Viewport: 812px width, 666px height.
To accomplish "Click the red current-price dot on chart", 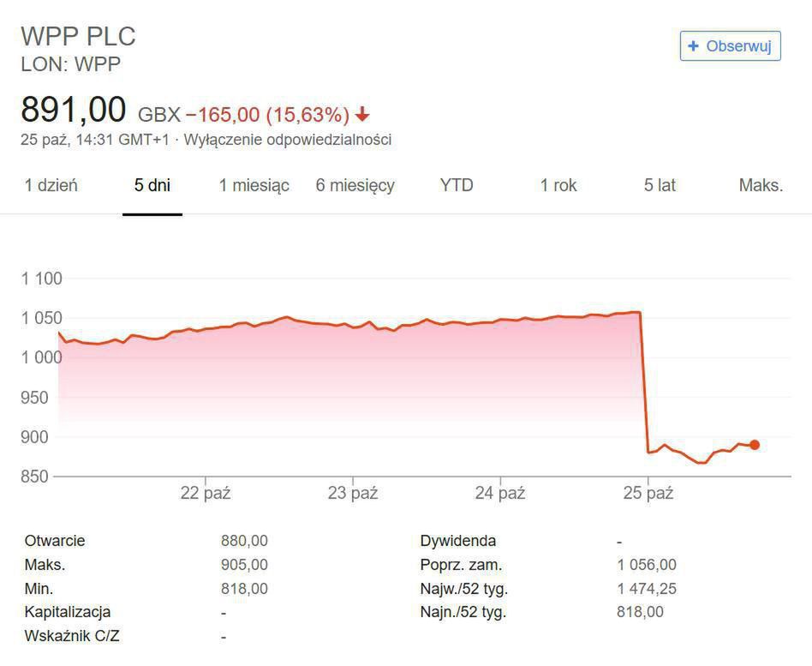I will 755,445.
